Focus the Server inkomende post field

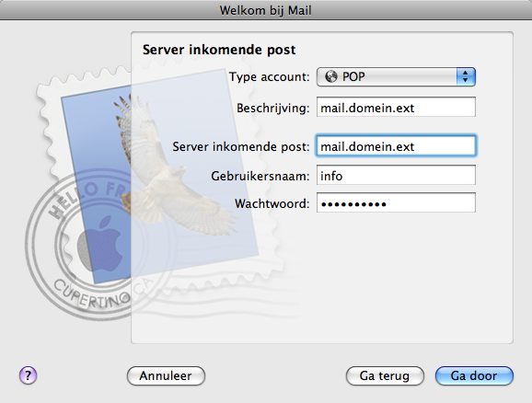tap(396, 146)
